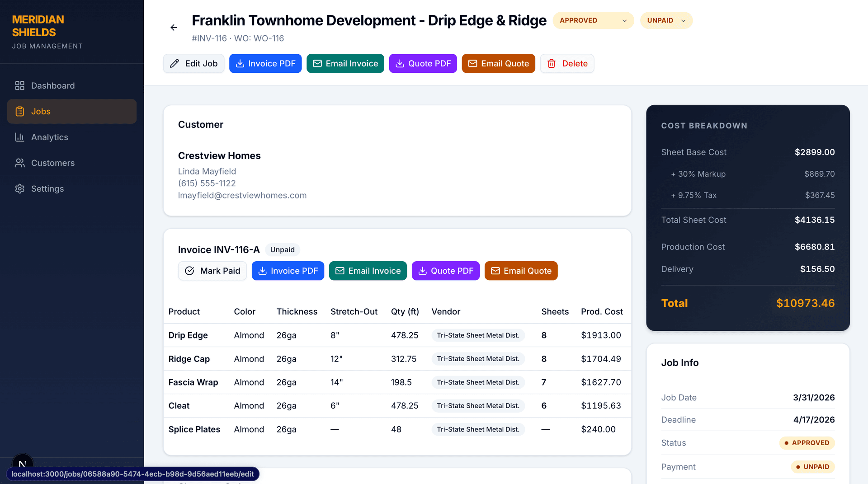Click the Customers people icon
868x484 pixels.
click(19, 163)
